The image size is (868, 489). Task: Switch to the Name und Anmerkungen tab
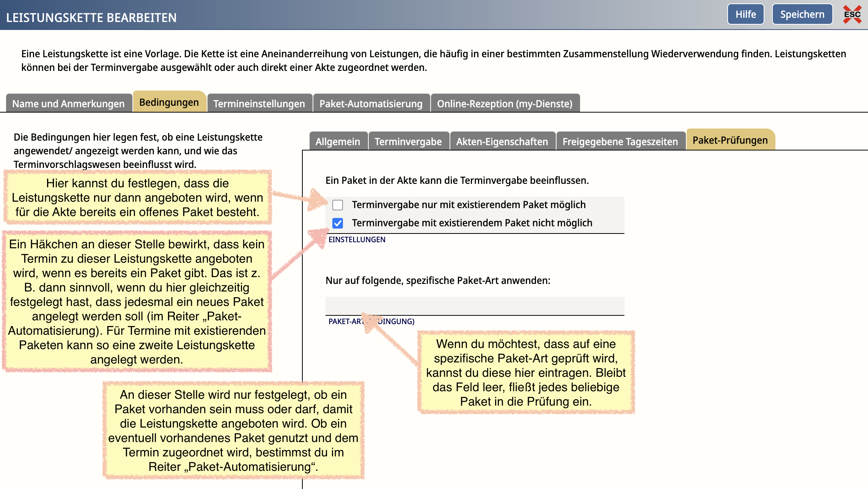(68, 103)
